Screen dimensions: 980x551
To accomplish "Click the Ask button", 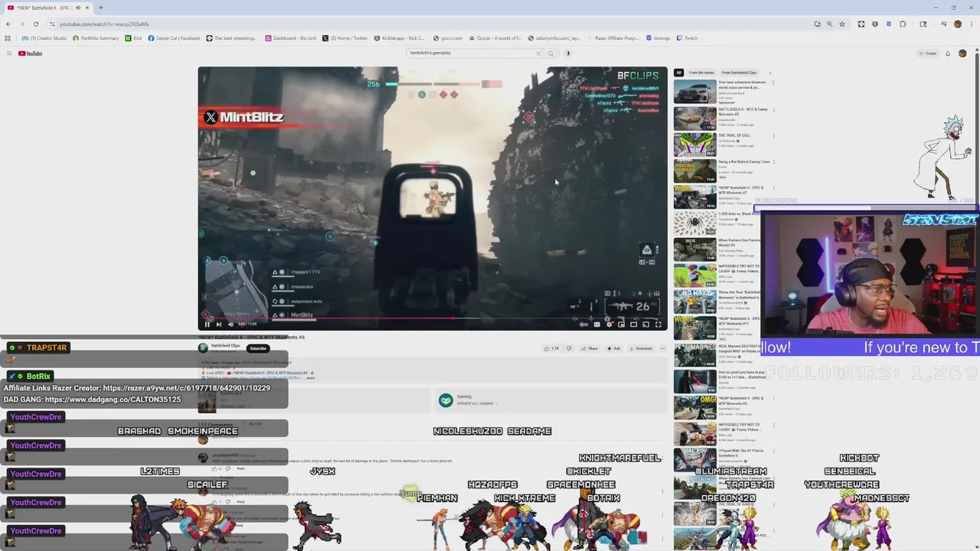I will [614, 348].
